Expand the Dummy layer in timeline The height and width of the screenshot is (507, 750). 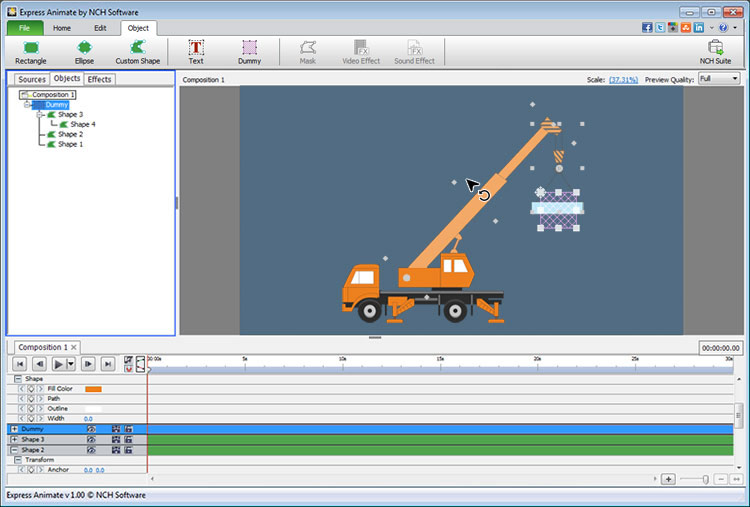coord(14,429)
